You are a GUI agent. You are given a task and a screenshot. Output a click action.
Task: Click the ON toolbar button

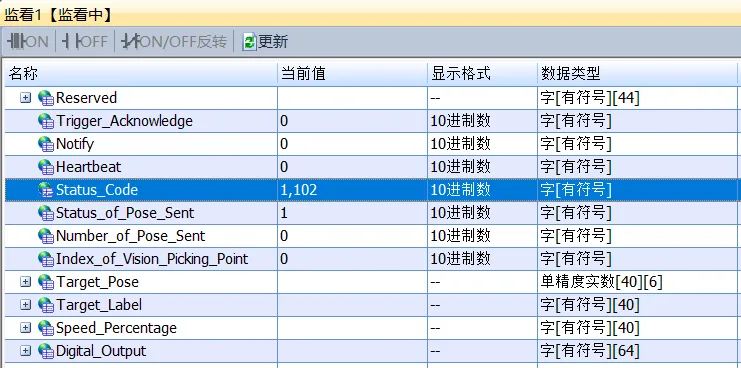click(28, 42)
